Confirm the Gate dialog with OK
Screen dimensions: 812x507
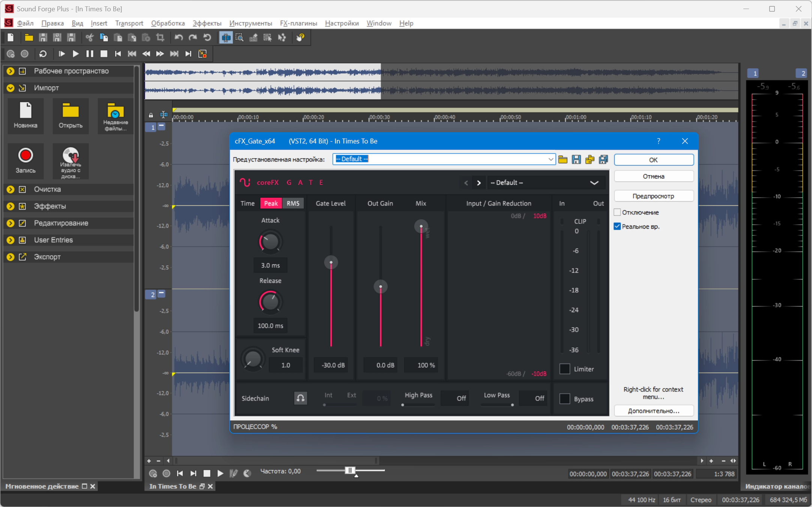pos(654,160)
